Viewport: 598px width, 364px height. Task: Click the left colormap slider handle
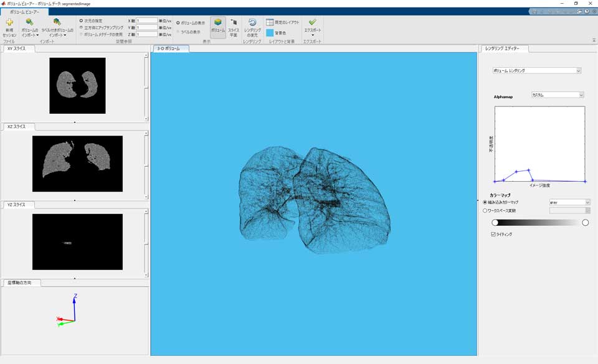[x=495, y=222]
